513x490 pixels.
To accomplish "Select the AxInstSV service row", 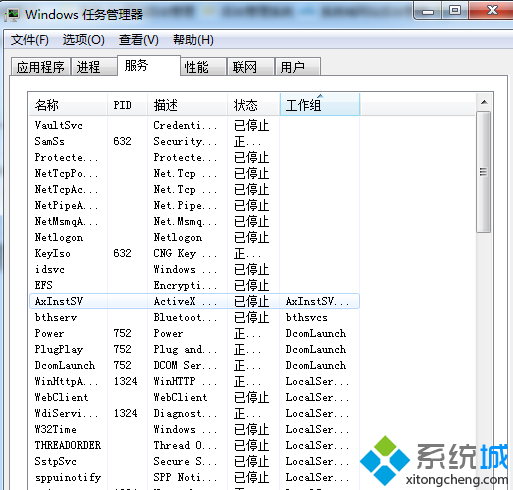I will 194,301.
